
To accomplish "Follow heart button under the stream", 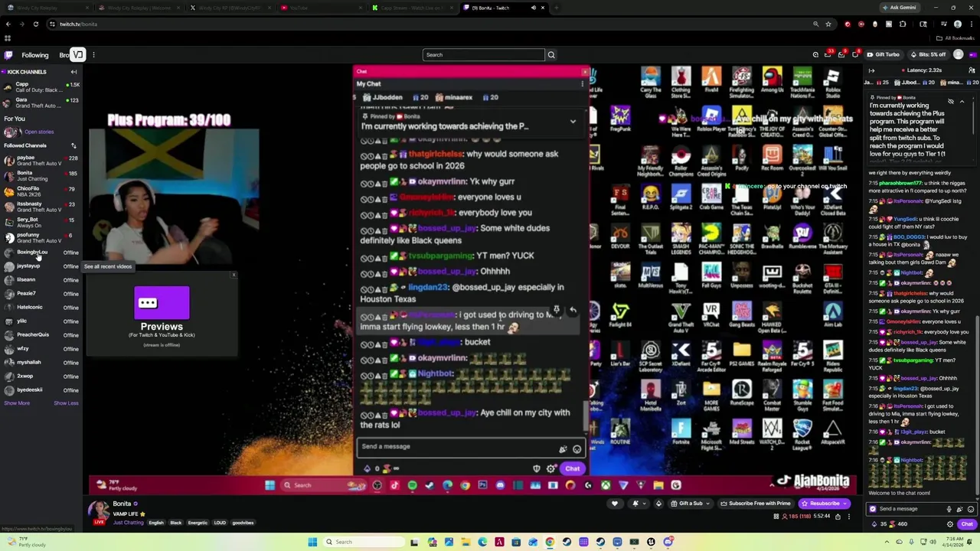I will click(614, 504).
